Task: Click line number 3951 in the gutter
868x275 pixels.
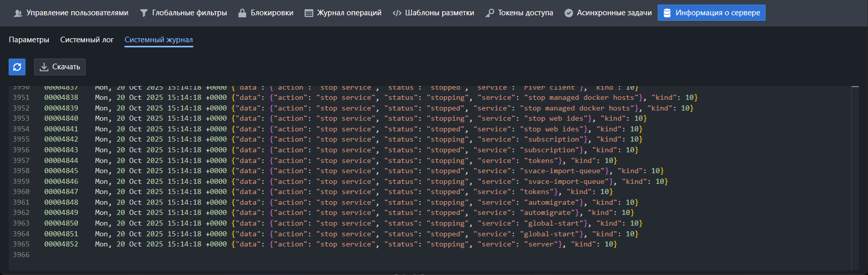Action: [x=21, y=97]
